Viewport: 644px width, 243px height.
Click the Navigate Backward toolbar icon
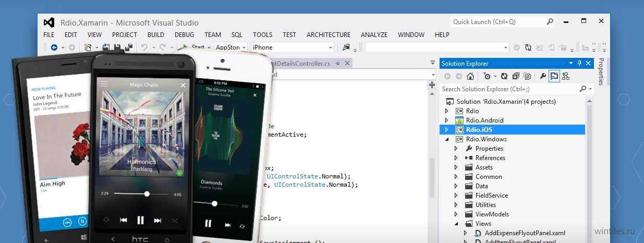click(54, 47)
